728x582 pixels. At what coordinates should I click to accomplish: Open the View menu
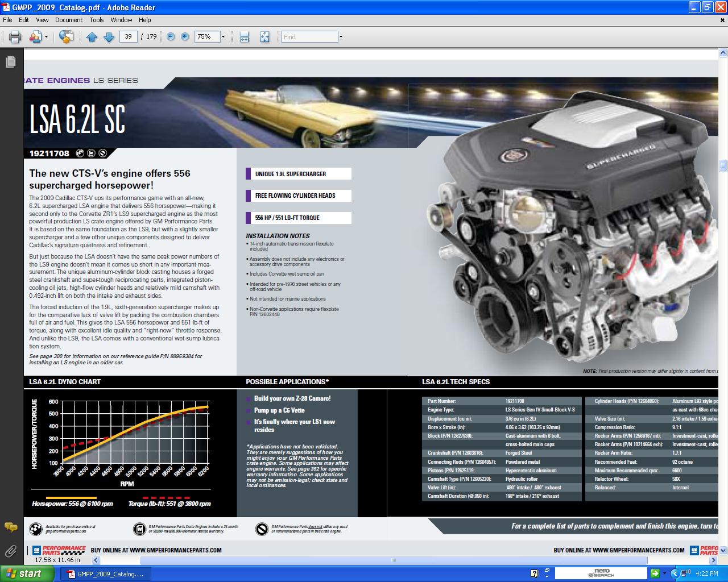[42, 20]
